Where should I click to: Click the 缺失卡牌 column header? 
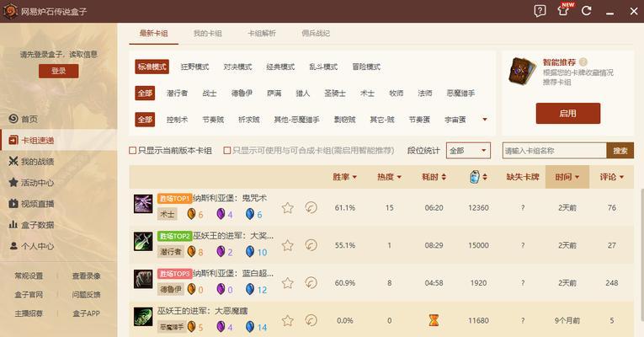(x=523, y=177)
